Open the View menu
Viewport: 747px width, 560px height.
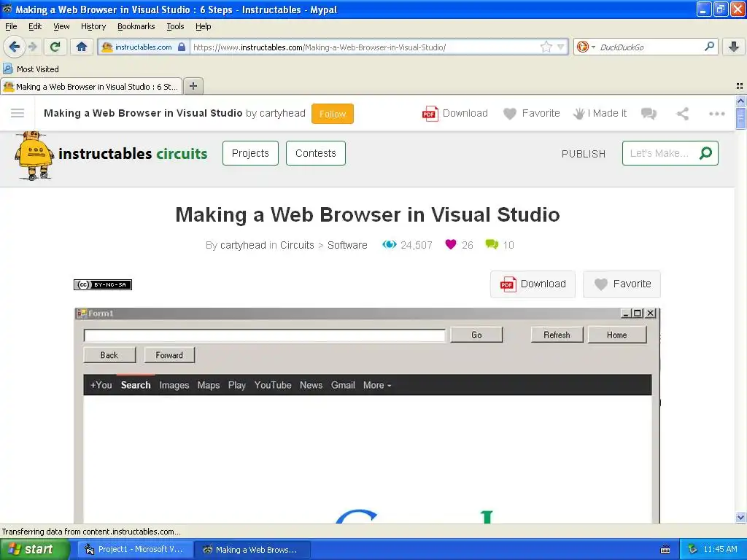coord(61,26)
